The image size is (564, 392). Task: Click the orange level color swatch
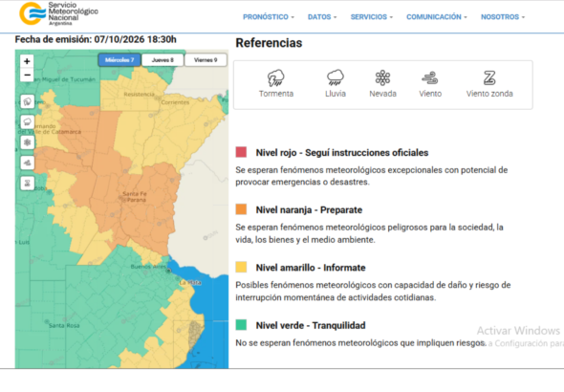[241, 209]
